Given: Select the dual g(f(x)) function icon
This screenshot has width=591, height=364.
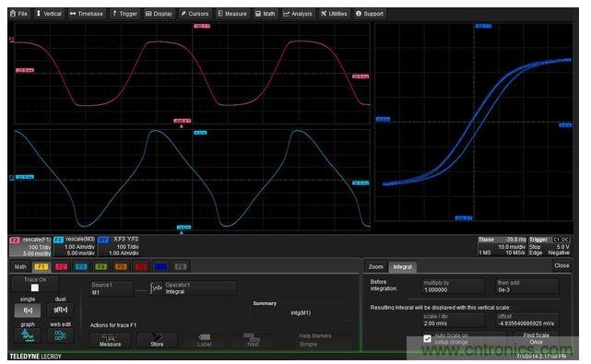Looking at the screenshot, I should (60, 311).
